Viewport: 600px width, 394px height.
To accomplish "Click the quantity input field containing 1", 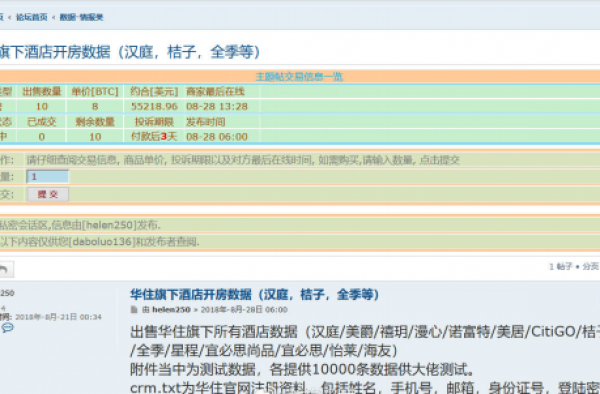I will click(x=47, y=176).
